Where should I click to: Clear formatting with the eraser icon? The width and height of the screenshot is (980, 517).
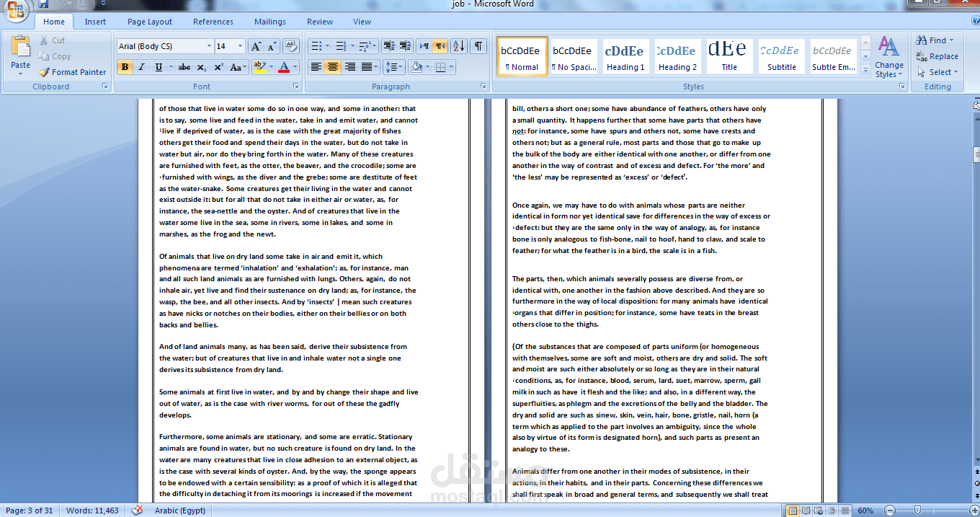tap(291, 46)
